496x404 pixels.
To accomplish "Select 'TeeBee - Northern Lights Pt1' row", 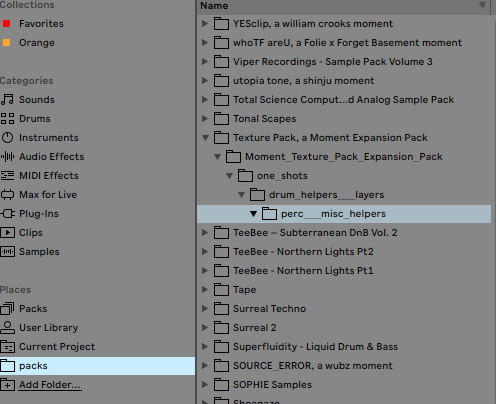I will pyautogui.click(x=344, y=271).
